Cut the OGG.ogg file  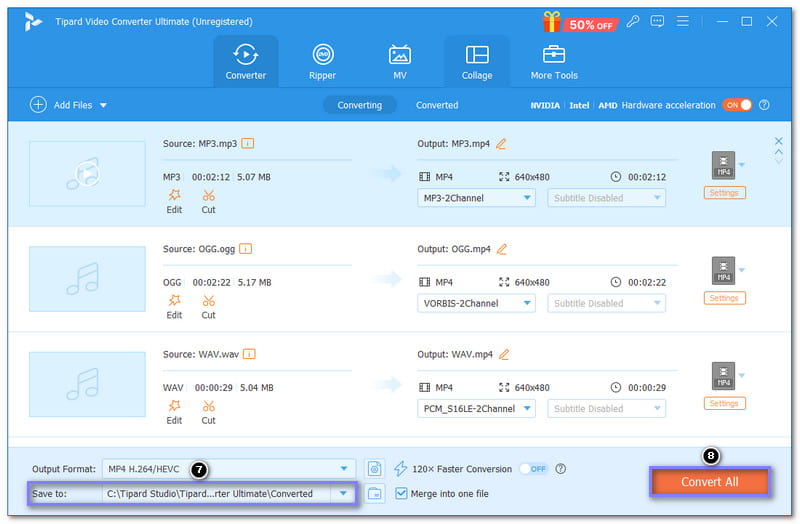[x=208, y=308]
